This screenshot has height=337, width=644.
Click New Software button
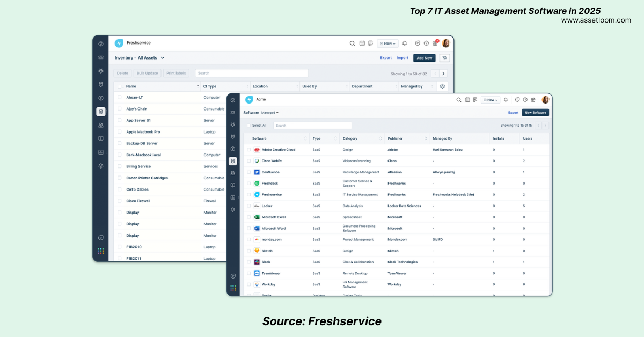pyautogui.click(x=536, y=113)
